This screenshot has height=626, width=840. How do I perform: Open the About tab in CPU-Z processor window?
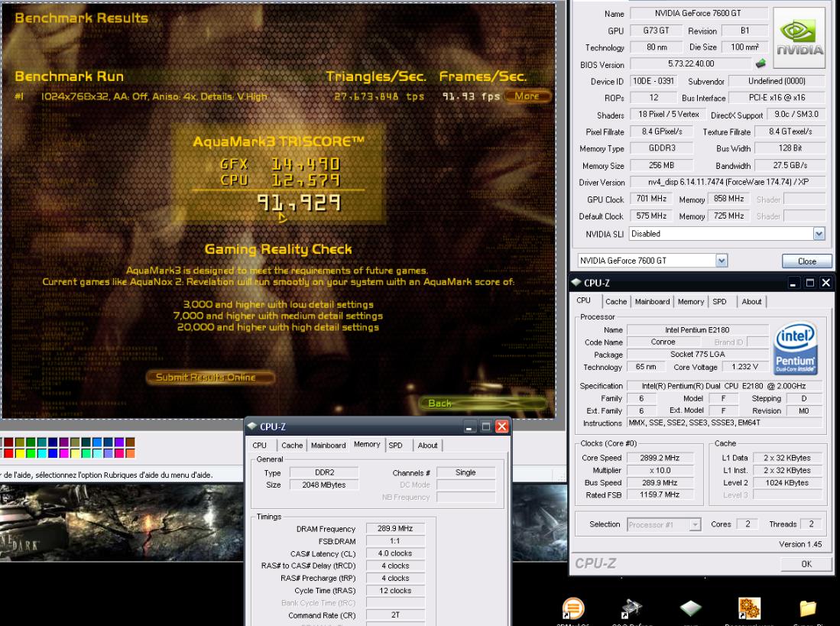click(751, 301)
